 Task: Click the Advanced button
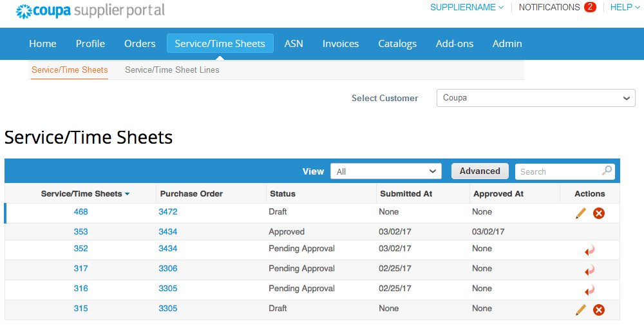pyautogui.click(x=480, y=171)
